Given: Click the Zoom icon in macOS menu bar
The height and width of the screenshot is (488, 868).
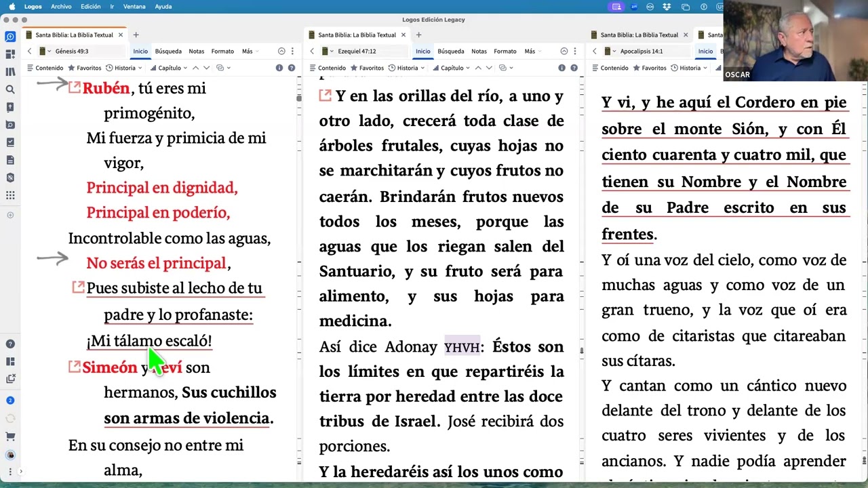Looking at the screenshot, I should coord(634,7).
